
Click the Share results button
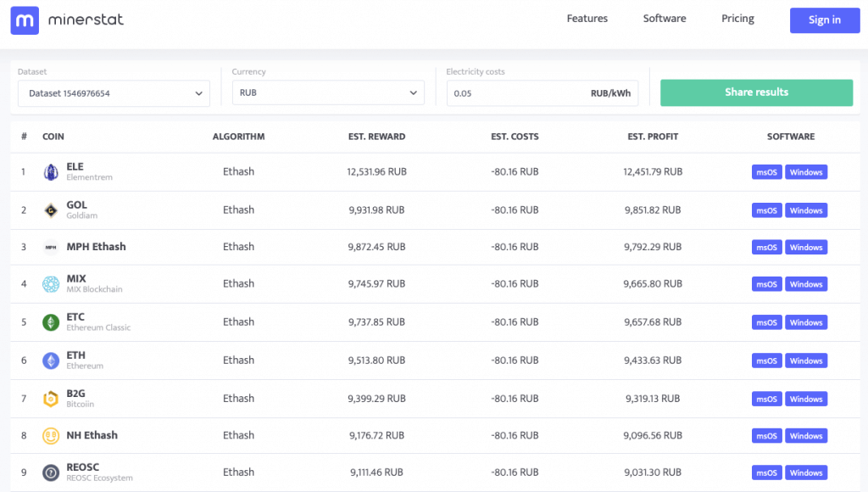(756, 92)
